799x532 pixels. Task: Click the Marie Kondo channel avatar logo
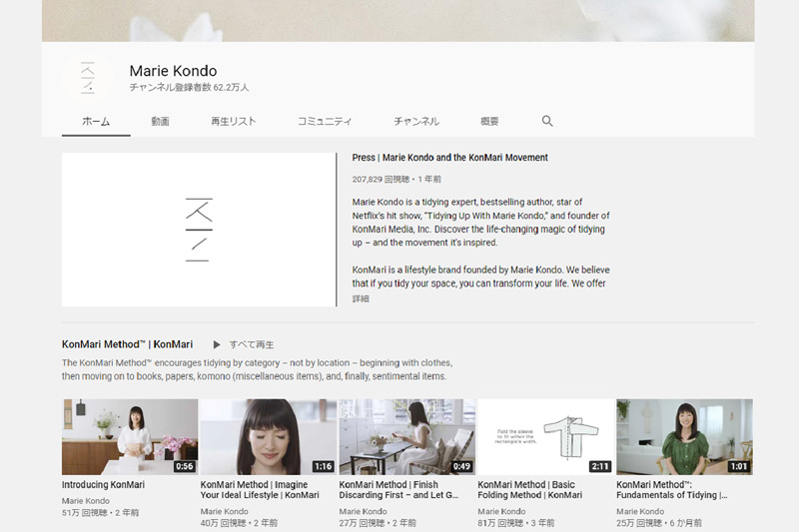pyautogui.click(x=88, y=78)
